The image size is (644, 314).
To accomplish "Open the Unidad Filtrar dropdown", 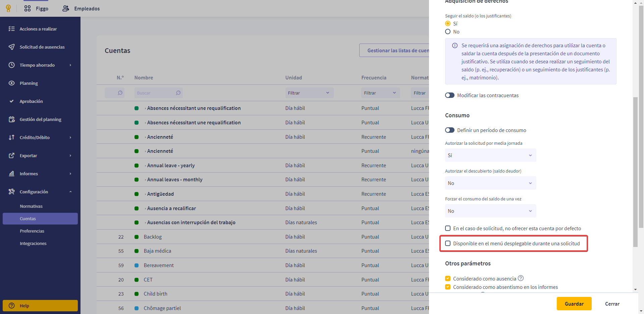I will [309, 93].
